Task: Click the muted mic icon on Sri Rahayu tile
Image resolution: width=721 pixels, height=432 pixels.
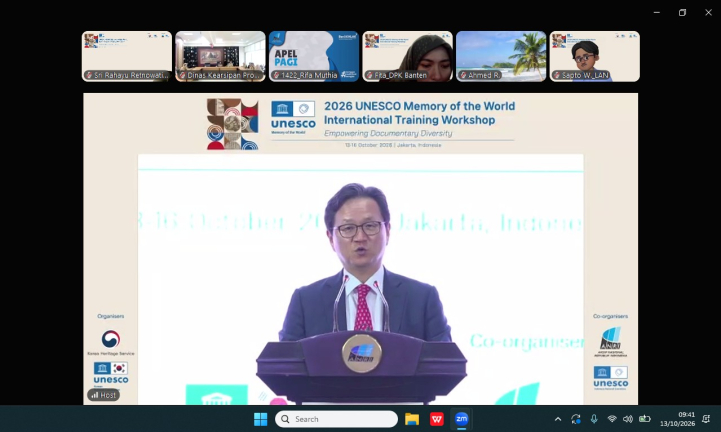Action: [89, 75]
